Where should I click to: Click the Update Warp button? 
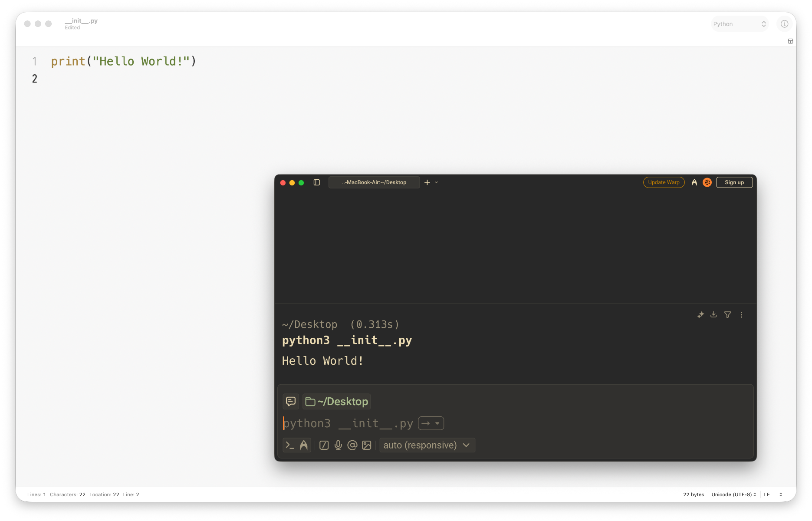coord(664,182)
